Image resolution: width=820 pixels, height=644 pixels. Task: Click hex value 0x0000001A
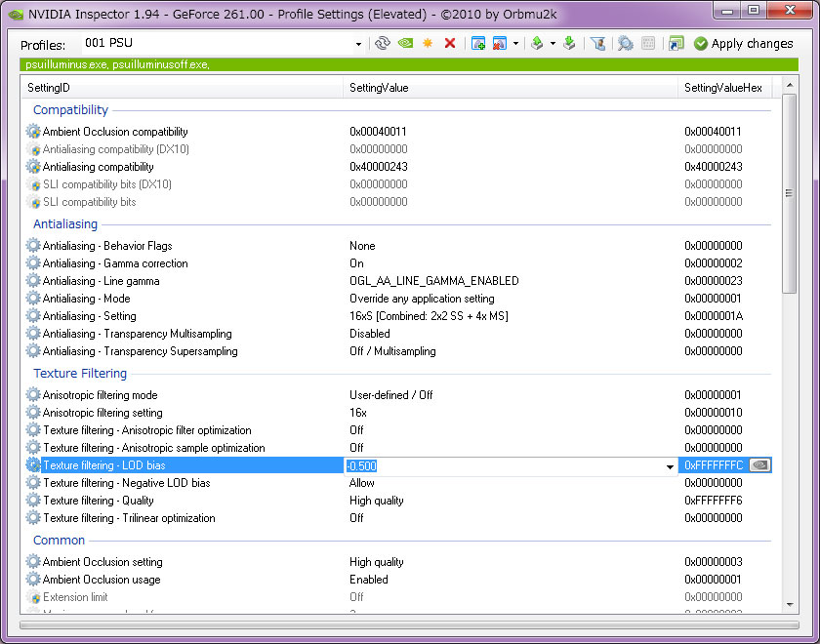714,316
